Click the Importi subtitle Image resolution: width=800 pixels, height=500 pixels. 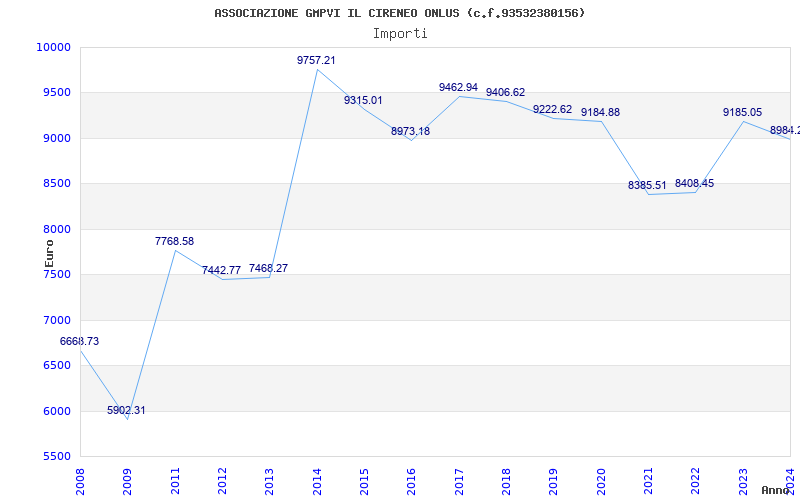point(400,34)
